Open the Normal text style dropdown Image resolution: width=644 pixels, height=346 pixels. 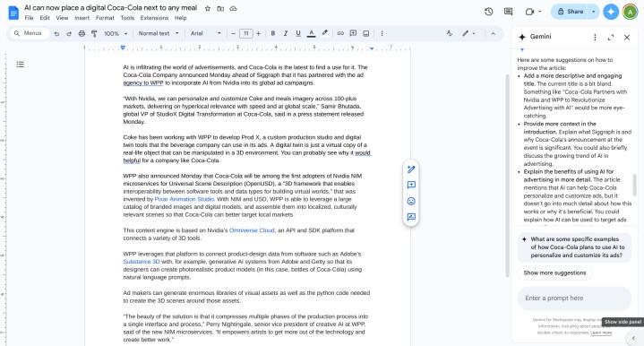[x=159, y=33]
